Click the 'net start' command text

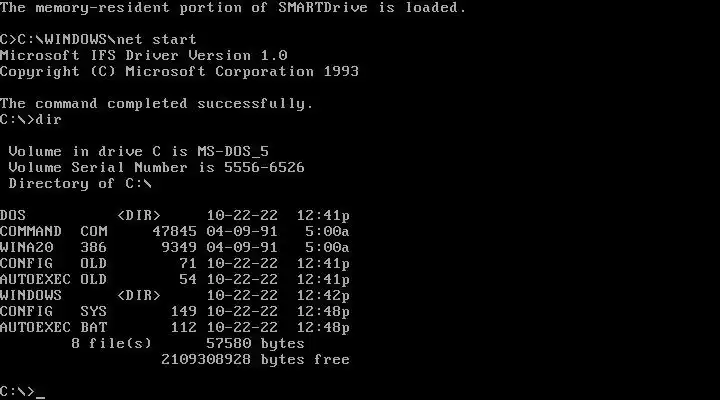point(157,39)
